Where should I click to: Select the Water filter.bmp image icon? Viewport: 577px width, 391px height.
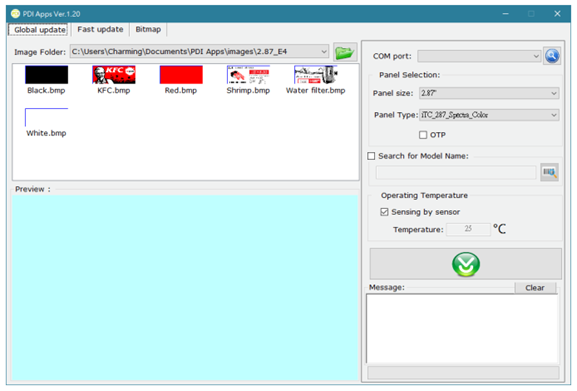316,75
